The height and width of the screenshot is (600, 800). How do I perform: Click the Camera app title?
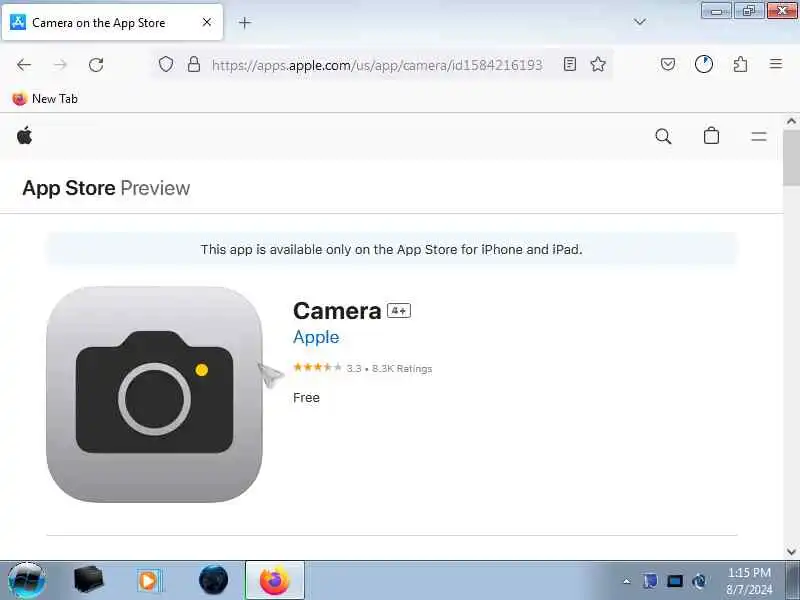click(x=337, y=311)
